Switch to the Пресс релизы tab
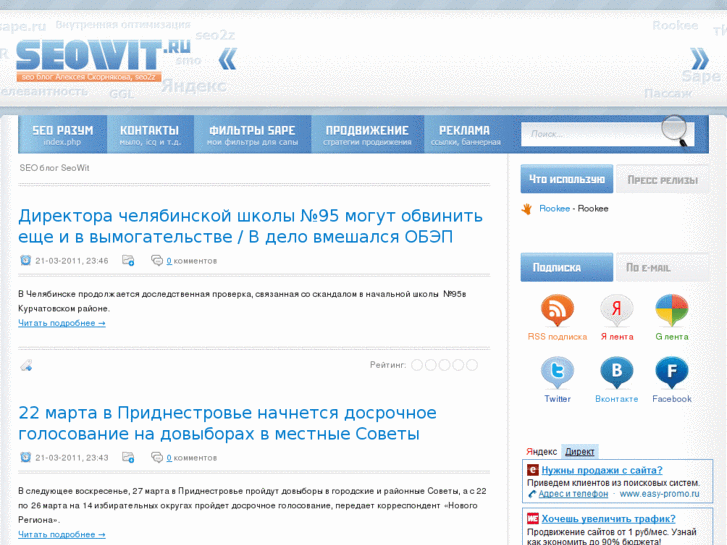 pyautogui.click(x=663, y=180)
